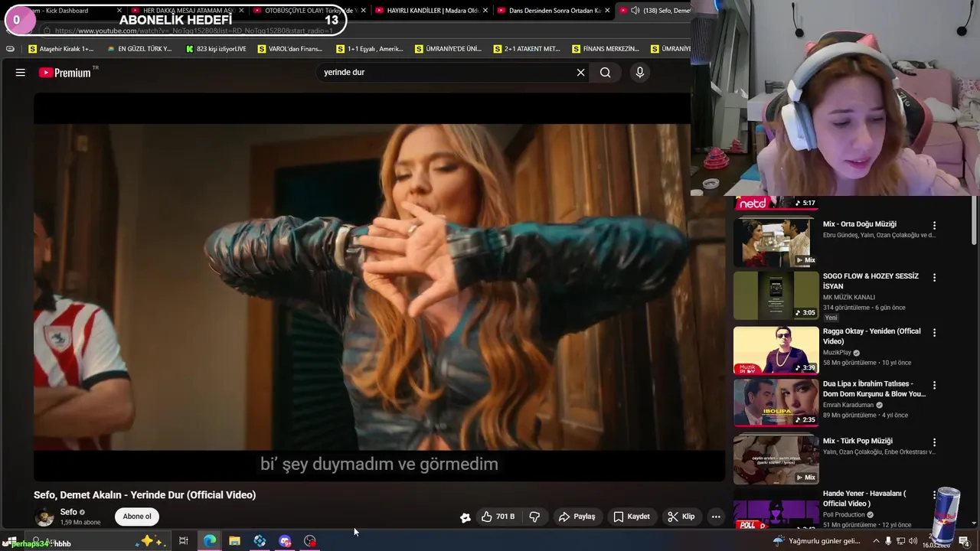Open the Sefo channel name link

68,512
